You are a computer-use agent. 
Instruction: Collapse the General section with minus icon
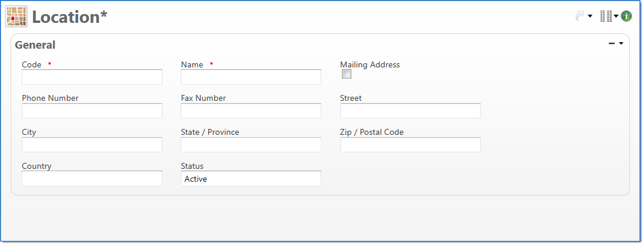click(612, 43)
